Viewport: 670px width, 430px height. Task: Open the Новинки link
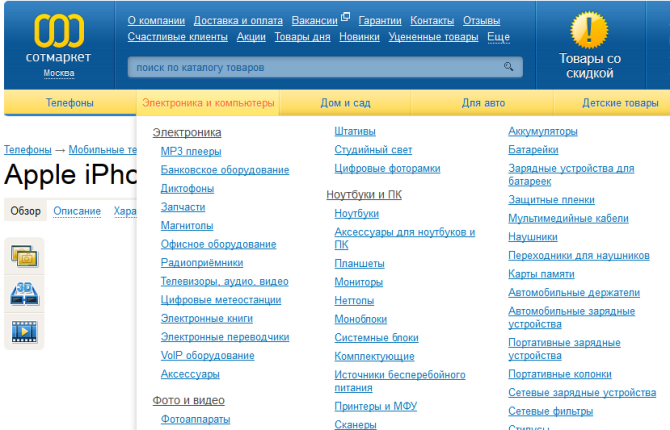point(359,37)
